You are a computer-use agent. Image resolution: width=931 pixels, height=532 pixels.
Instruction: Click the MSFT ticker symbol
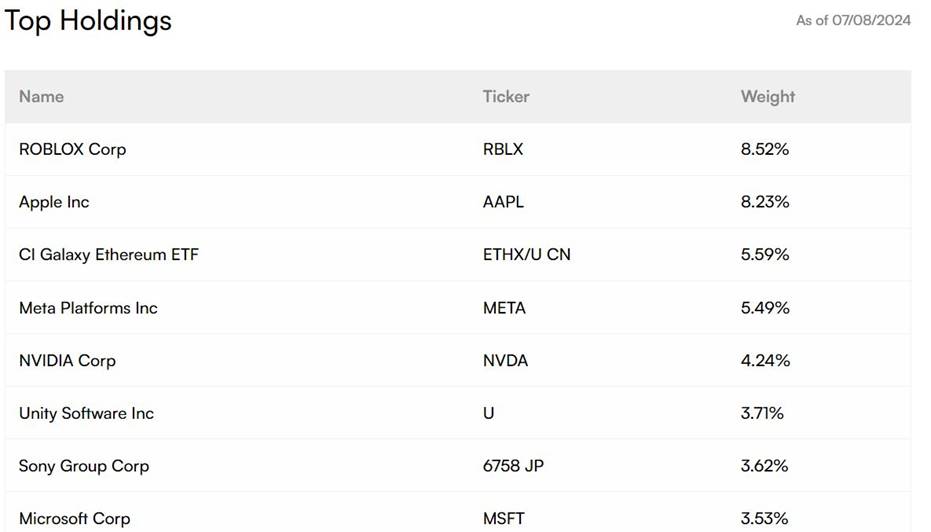tap(504, 518)
